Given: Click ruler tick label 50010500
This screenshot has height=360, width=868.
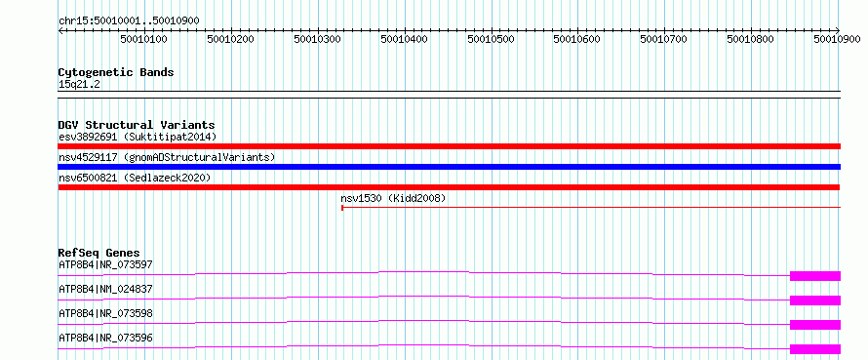Looking at the screenshot, I should (491, 39).
